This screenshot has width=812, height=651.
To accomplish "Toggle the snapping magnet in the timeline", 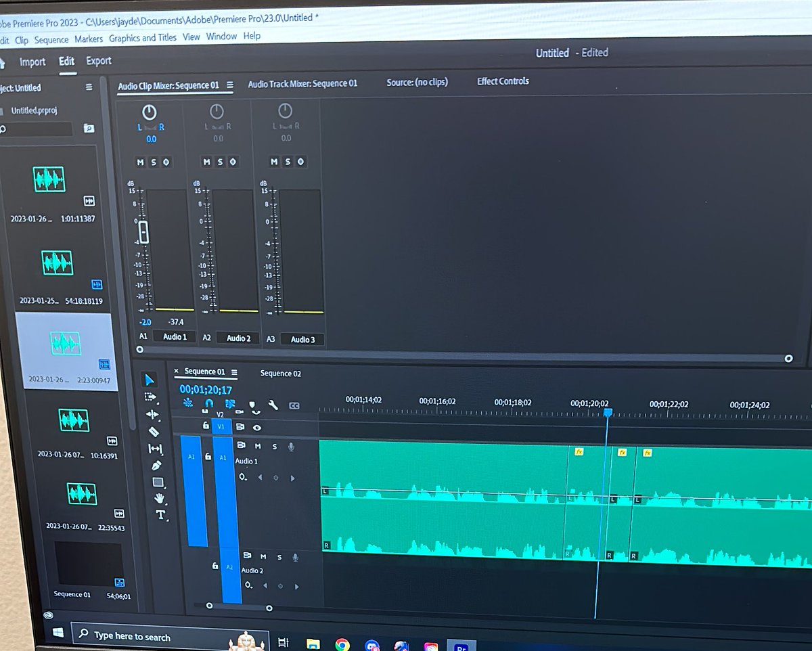I will coord(210,404).
